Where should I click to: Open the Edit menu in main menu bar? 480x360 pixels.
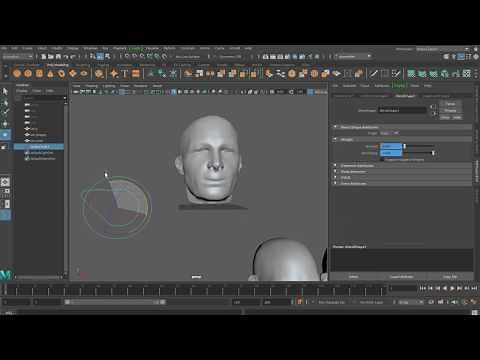pos(14,49)
